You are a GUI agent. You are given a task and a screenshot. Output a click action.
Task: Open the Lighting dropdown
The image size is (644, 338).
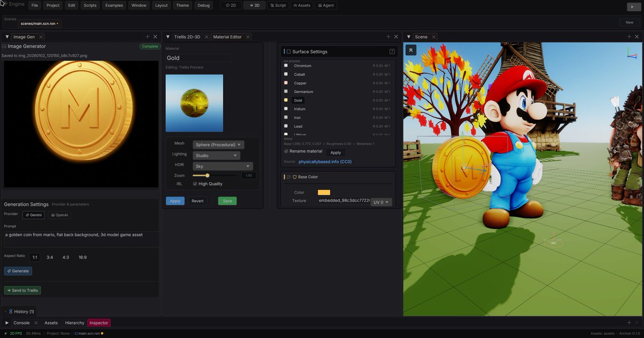coord(216,156)
